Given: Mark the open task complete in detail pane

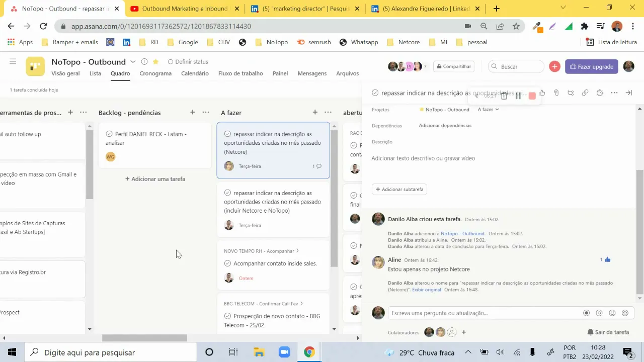Looking at the screenshot, I should pos(375,93).
